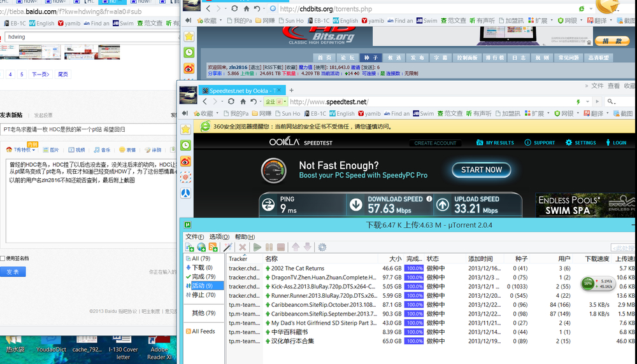This screenshot has width=637, height=364.
Task: Click 魔力值 link on CHDBits status bar
Action: tap(306, 67)
